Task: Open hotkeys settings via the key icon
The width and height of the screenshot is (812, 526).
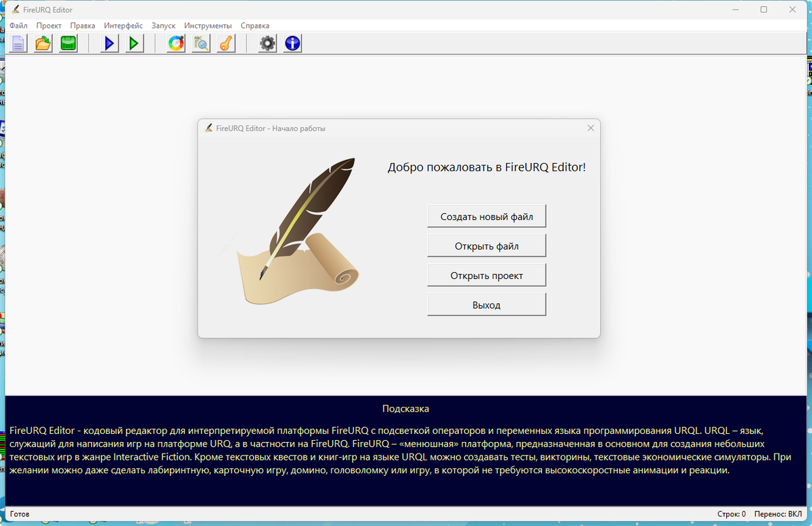Action: (x=225, y=43)
